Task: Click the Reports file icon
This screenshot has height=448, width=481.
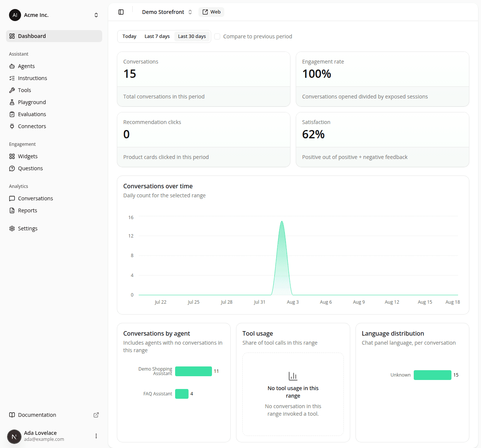Action: point(12,210)
